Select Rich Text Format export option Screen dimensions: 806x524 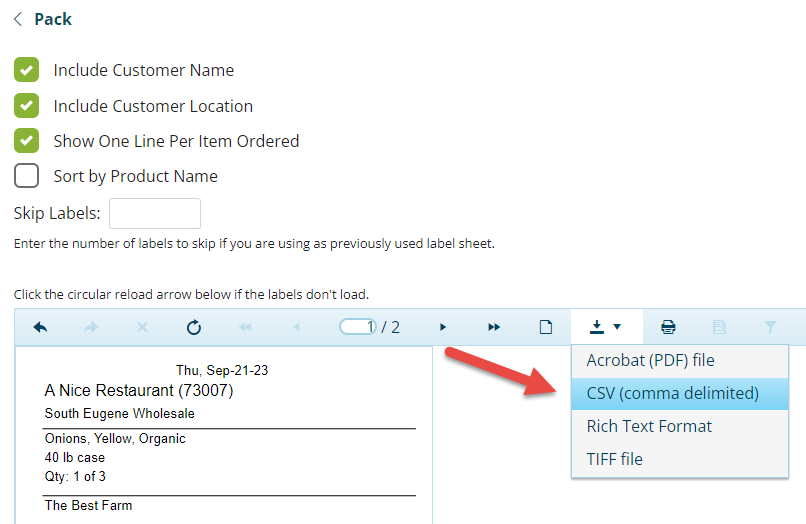tap(649, 426)
